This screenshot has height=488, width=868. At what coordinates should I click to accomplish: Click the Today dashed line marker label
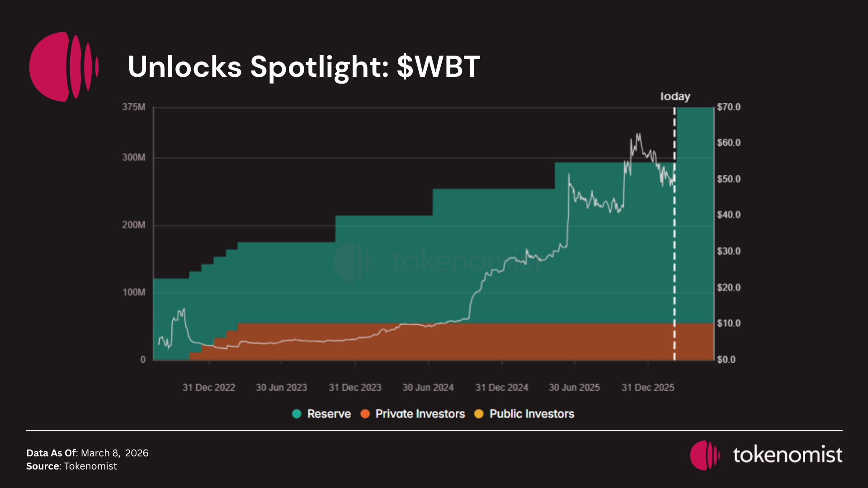(x=675, y=97)
